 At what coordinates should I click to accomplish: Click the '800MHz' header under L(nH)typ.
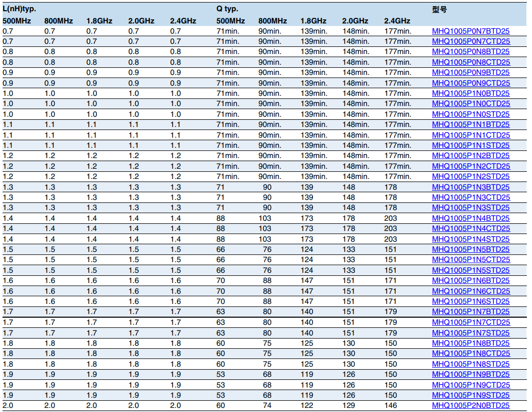59,21
